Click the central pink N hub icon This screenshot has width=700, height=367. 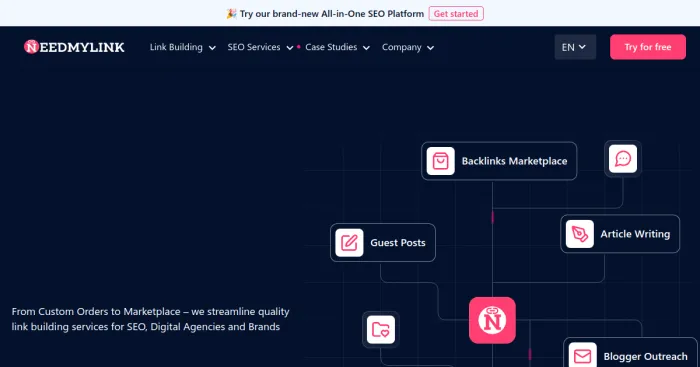click(492, 320)
